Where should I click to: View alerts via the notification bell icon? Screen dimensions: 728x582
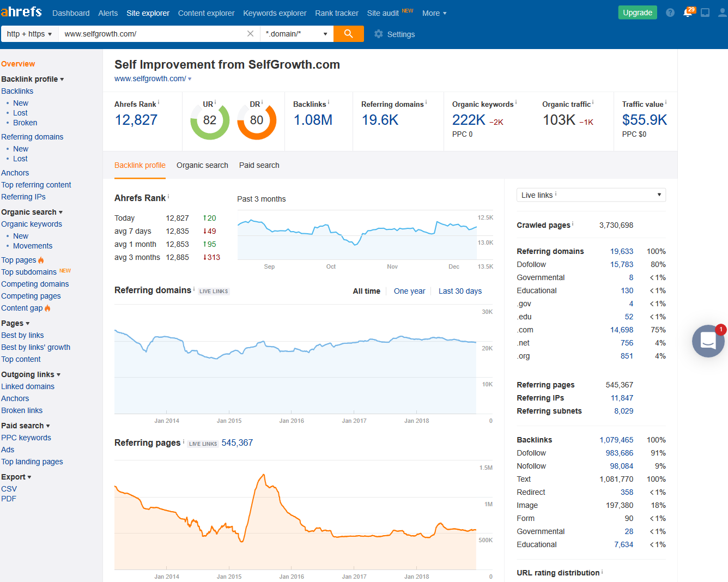[x=688, y=12]
